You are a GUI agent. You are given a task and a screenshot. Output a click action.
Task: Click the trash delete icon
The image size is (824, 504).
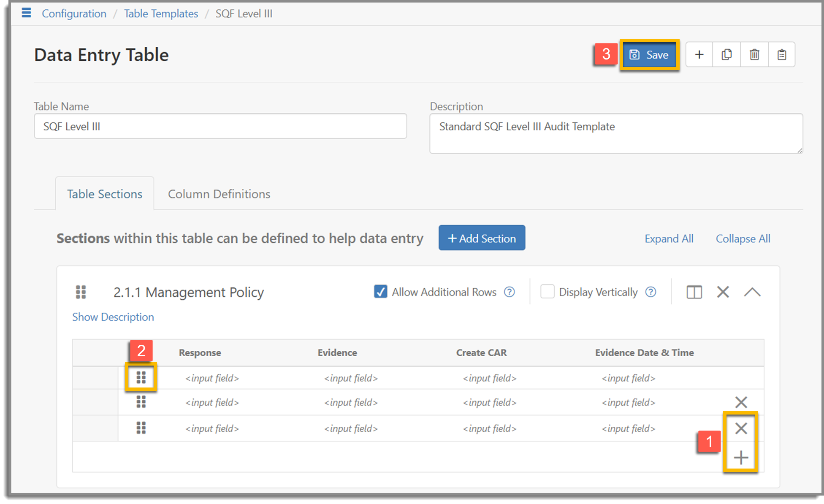tap(754, 54)
